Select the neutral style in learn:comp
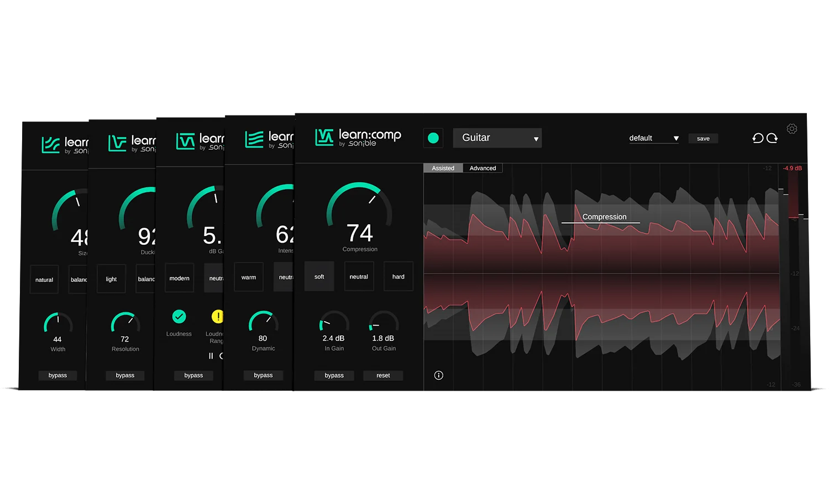Image resolution: width=829 pixels, height=504 pixels. coord(359,276)
